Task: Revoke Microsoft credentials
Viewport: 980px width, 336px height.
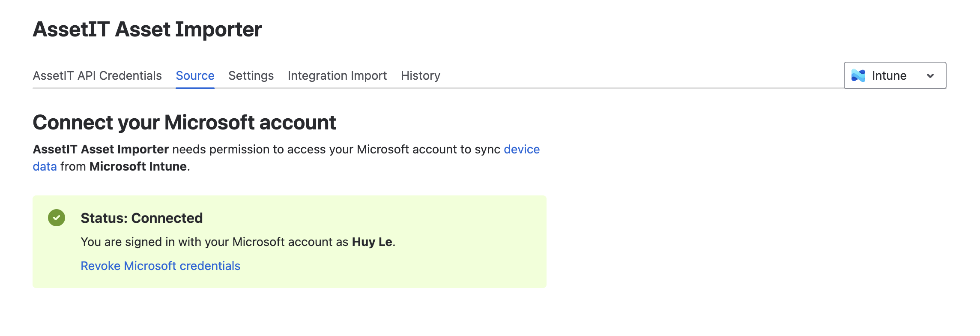Action: point(161,266)
